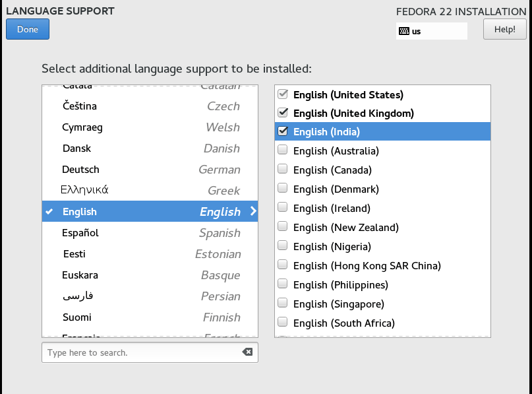Choose Ελληνικά (Greek) from the list
Image resolution: width=532 pixels, height=394 pixels.
[x=150, y=190]
